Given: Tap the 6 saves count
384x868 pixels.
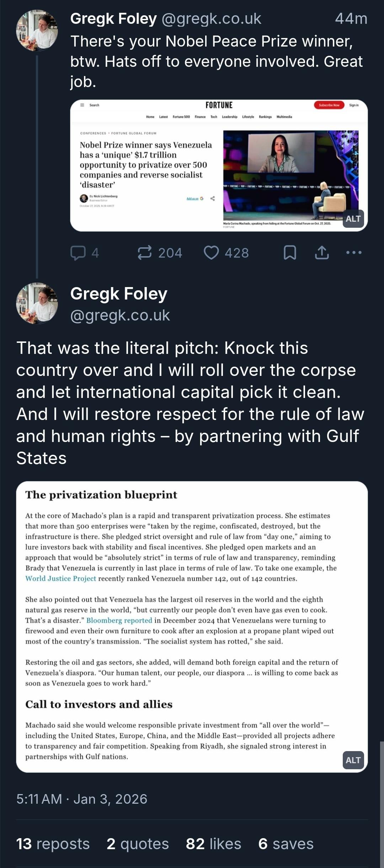Looking at the screenshot, I should click(286, 844).
